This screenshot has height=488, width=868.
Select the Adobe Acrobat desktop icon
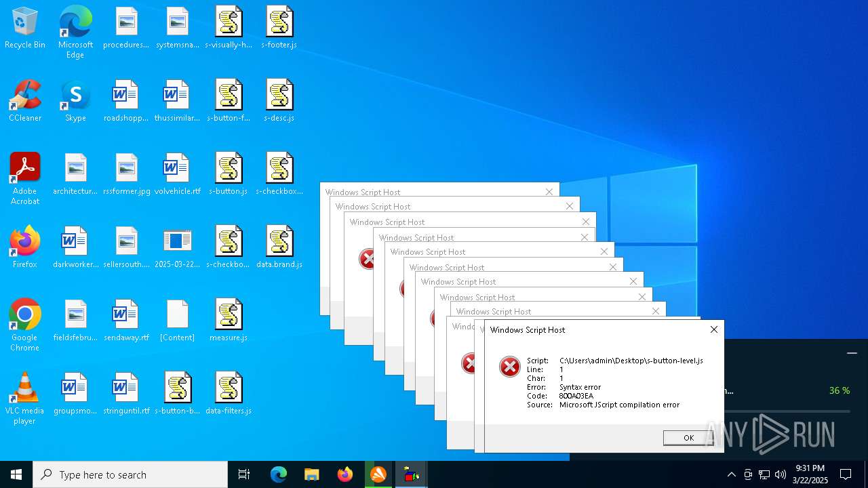click(25, 179)
